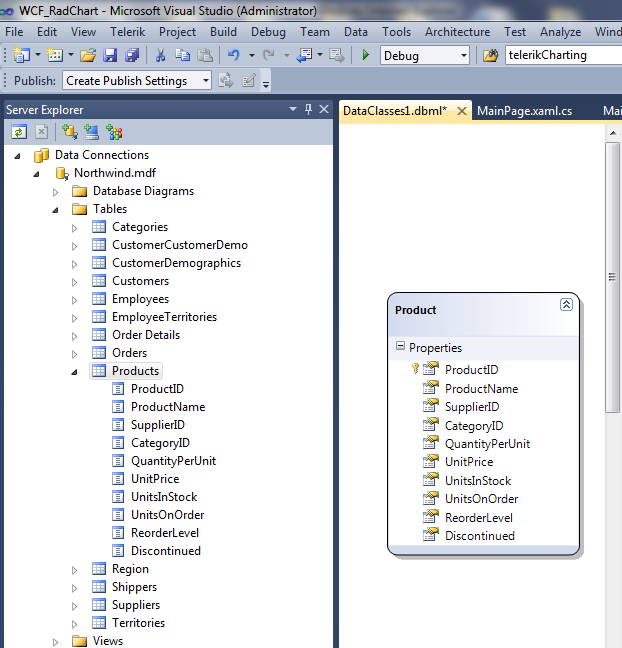Pin the Server Explorer panel
Screen dimensions: 622x648
(308, 110)
